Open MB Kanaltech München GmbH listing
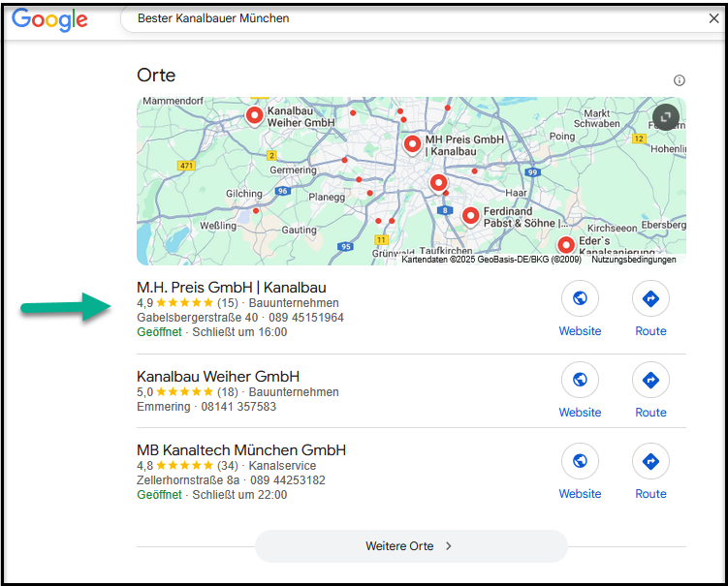 click(x=241, y=450)
